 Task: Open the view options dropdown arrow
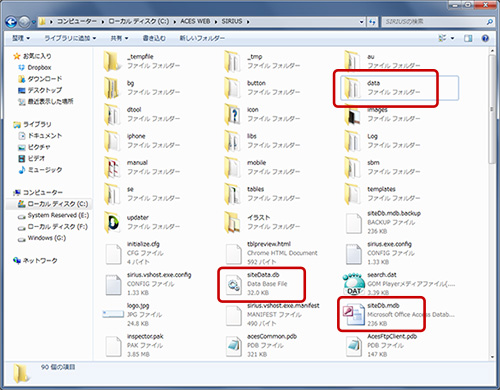click(452, 38)
